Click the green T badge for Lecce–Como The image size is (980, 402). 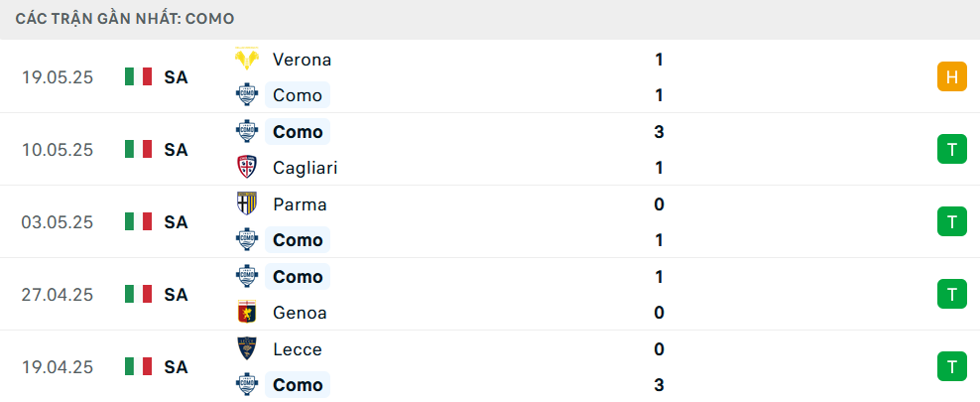tap(952, 366)
